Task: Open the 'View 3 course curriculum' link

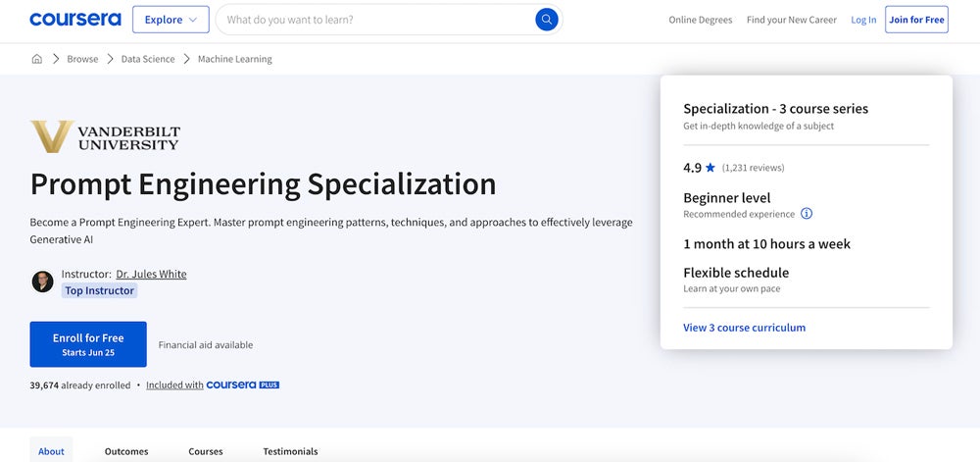Action: (745, 328)
